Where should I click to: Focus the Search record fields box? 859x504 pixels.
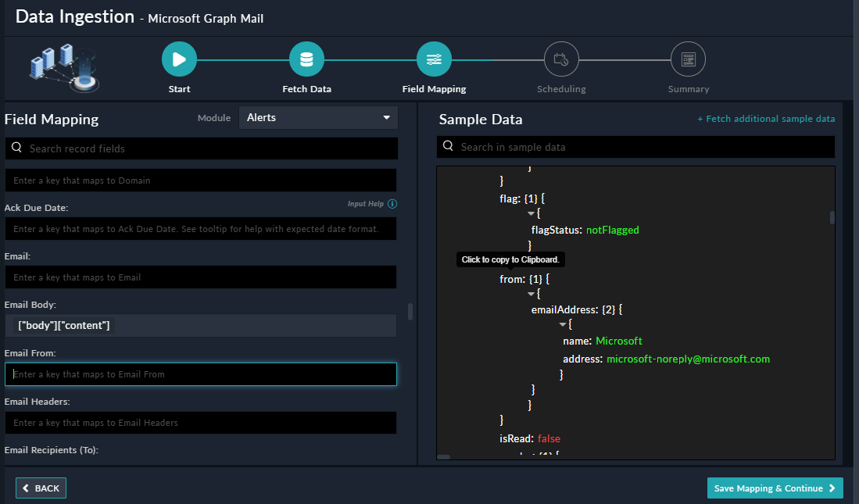202,148
